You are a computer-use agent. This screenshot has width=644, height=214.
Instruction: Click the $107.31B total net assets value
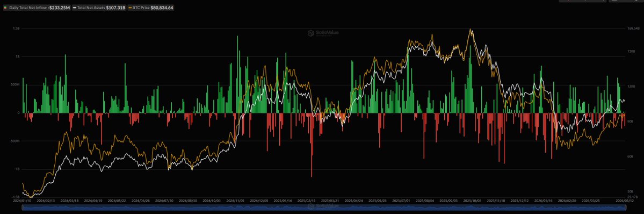point(116,8)
